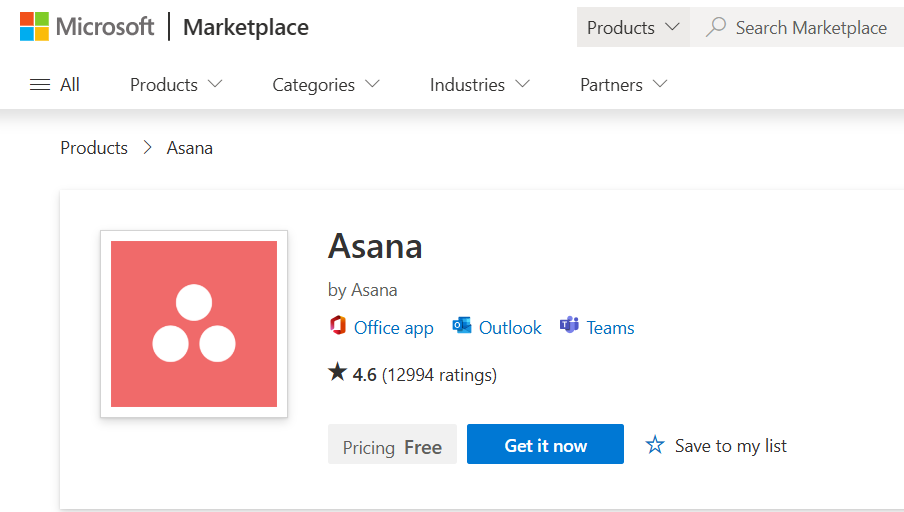
Task: Click the black rating star icon
Action: click(x=338, y=372)
